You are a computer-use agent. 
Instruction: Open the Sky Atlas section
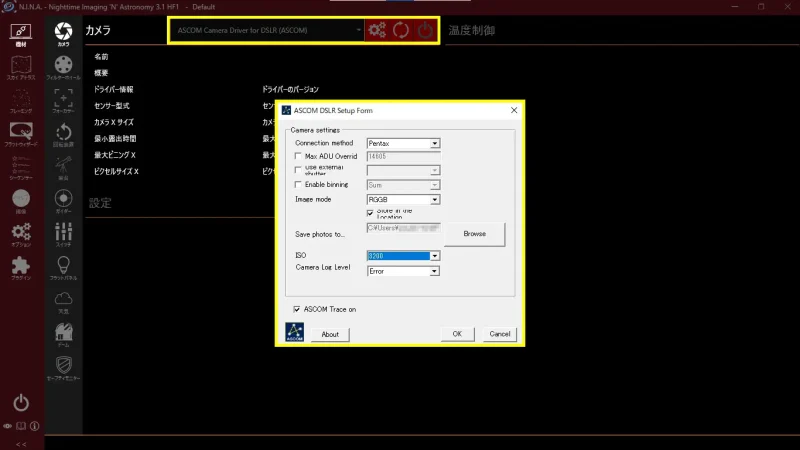click(20, 68)
